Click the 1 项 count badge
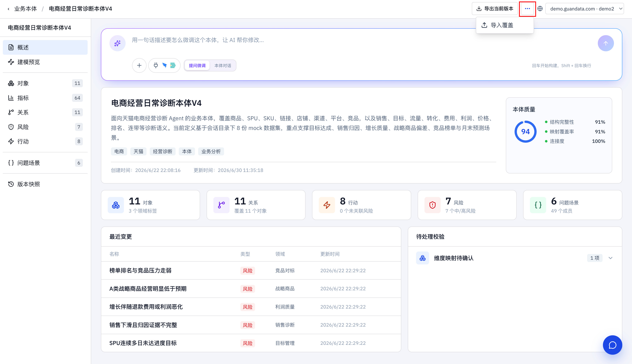Viewport: 632px width, 364px height. coord(595,258)
